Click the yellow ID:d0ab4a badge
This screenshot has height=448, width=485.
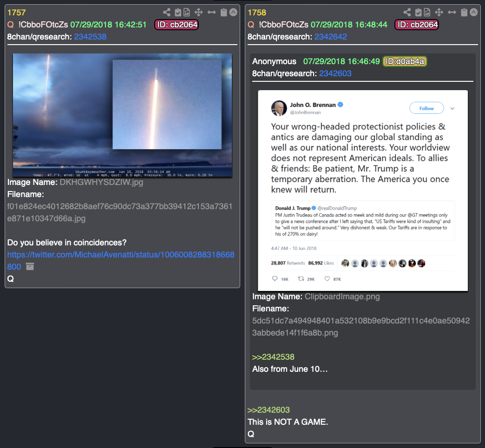coord(405,61)
